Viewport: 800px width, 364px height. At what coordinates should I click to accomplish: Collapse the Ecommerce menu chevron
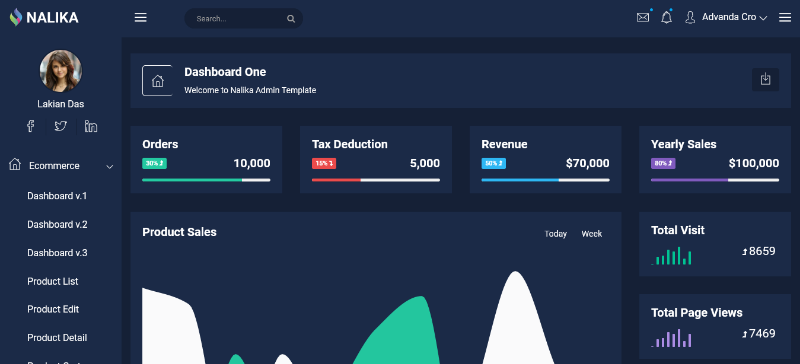click(x=110, y=166)
